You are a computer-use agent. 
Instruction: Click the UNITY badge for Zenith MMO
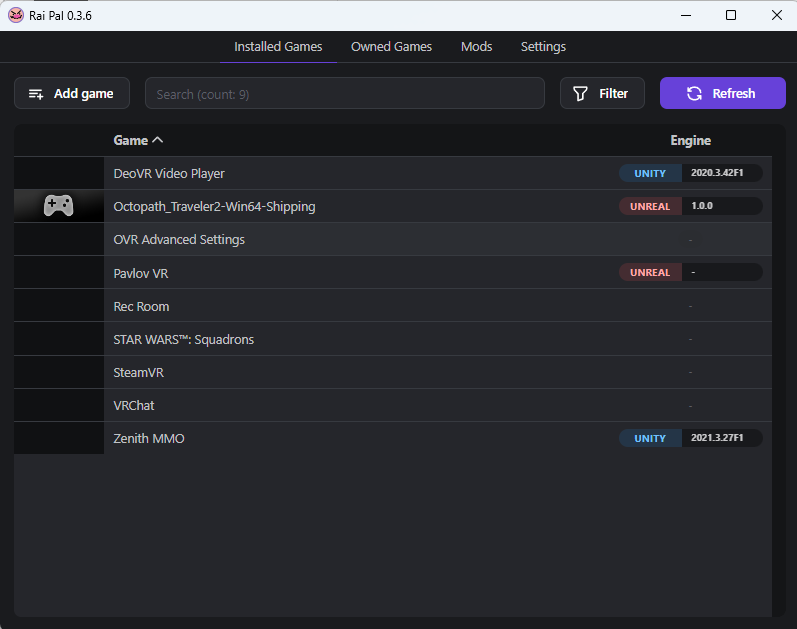650,438
